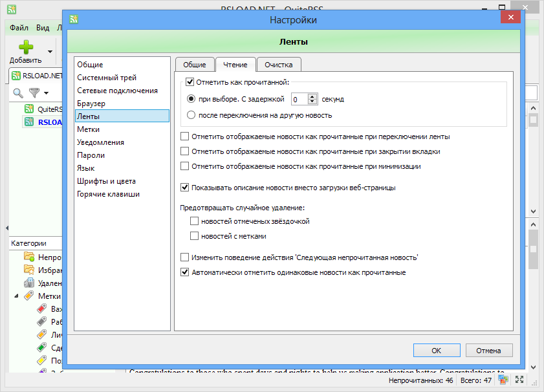The image size is (544, 392).
Task: Toggle auto-mark identical news as read
Action: [184, 272]
